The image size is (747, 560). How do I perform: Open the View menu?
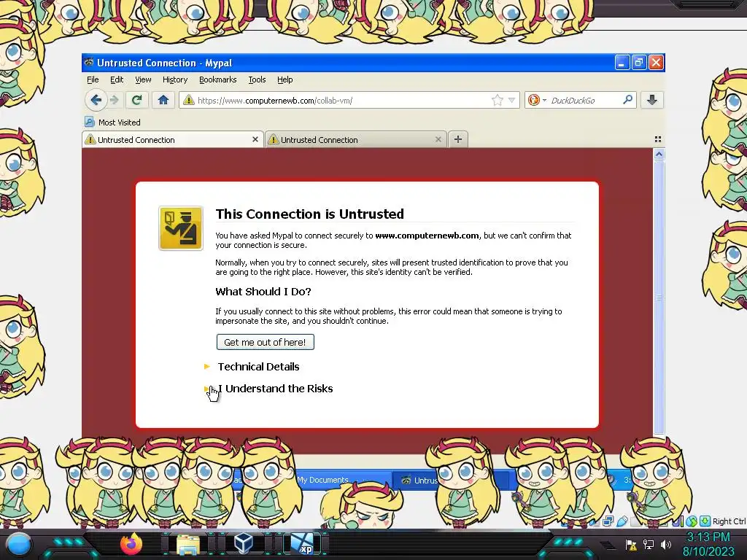pyautogui.click(x=143, y=79)
